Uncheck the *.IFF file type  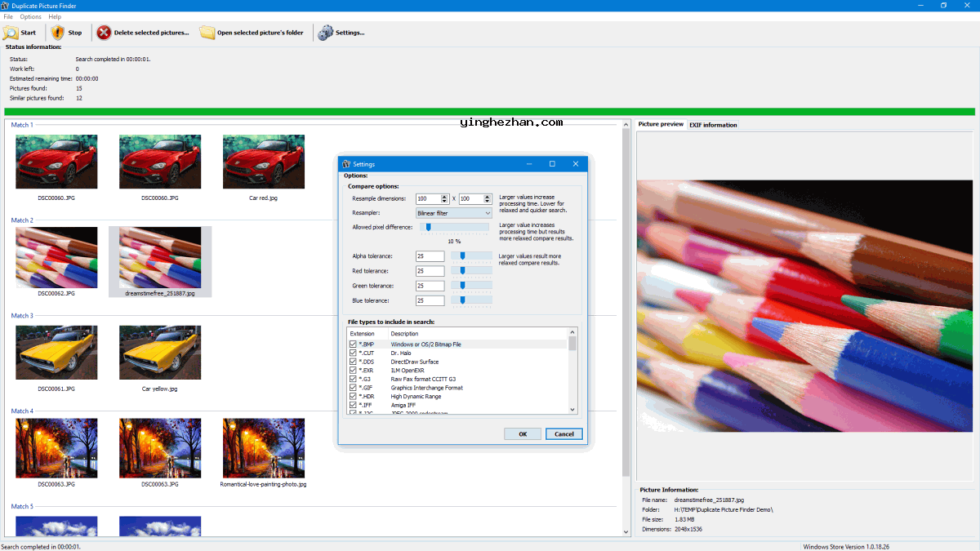353,405
